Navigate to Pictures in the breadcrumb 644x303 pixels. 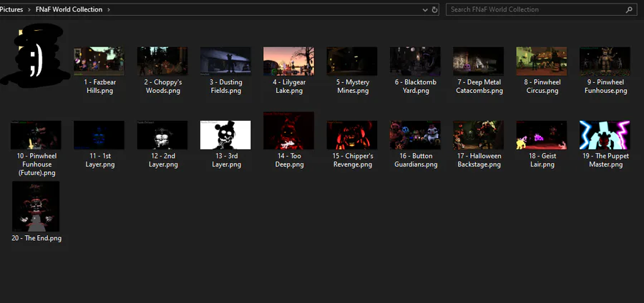pyautogui.click(x=11, y=9)
